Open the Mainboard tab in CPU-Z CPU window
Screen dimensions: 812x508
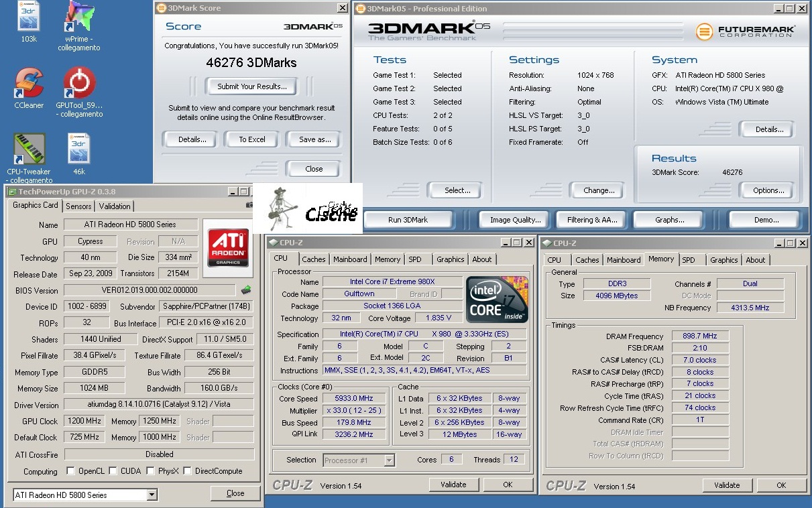click(350, 259)
